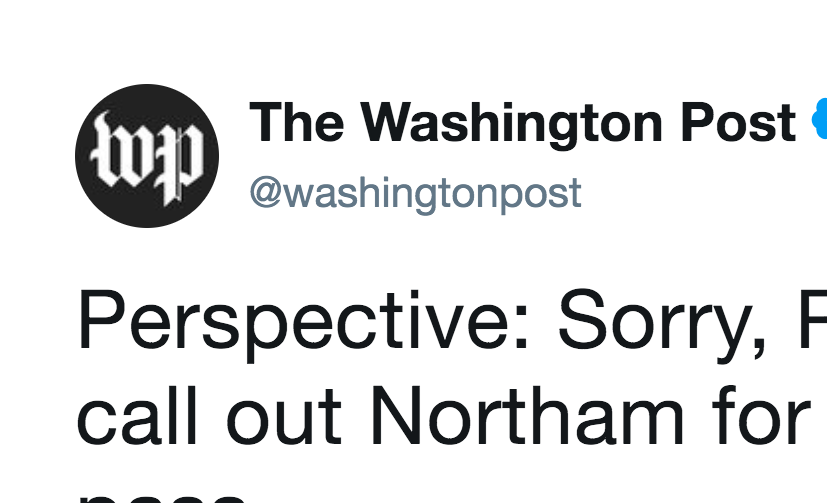Click the words call out in tweet
The height and width of the screenshot is (503, 827).
pyautogui.click(x=210, y=415)
